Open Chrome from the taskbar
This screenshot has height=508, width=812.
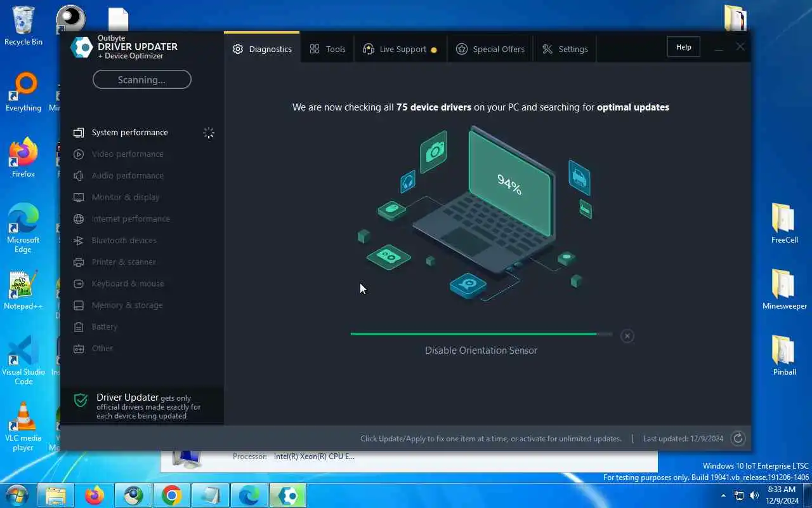click(x=172, y=495)
